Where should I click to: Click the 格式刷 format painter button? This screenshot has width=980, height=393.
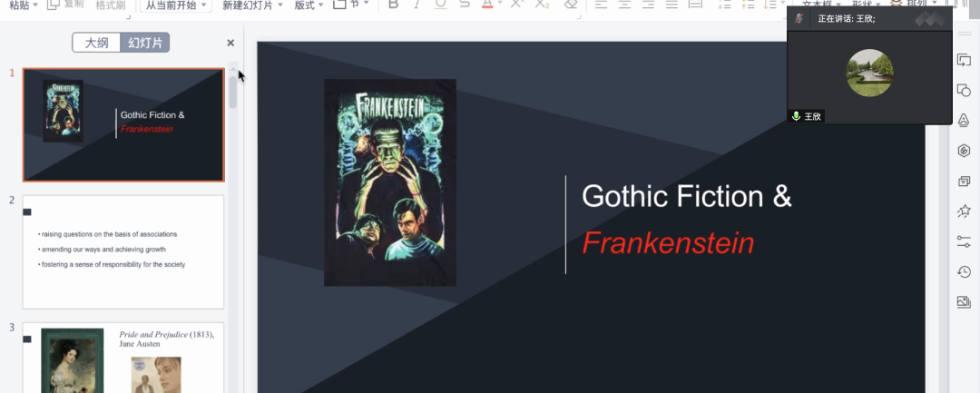(x=111, y=5)
